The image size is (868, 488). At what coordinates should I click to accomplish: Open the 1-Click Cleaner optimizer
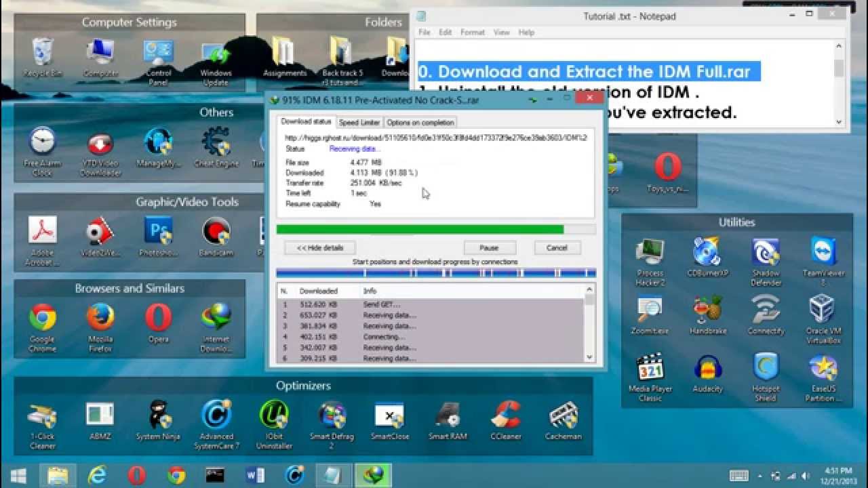[42, 426]
